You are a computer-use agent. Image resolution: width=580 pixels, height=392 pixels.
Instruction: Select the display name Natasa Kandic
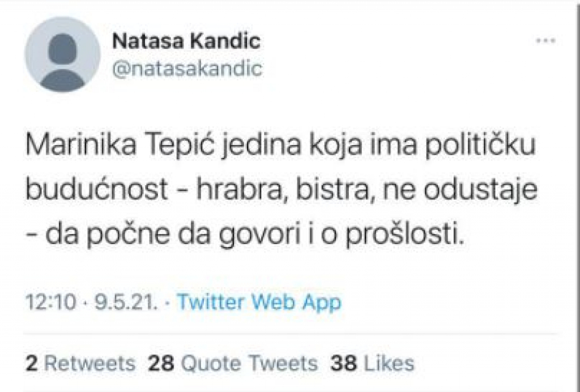[x=186, y=40]
